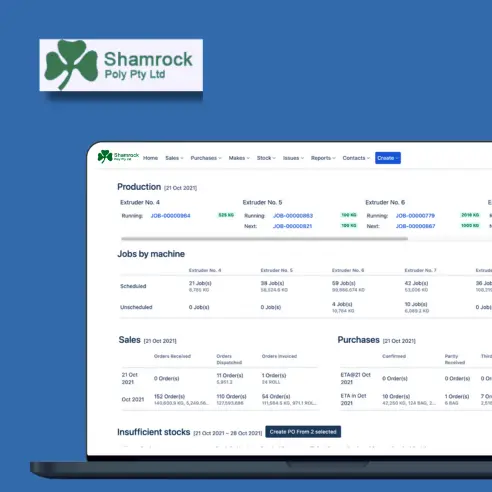
Task: Click the Scheduled row label
Action: [133, 286]
